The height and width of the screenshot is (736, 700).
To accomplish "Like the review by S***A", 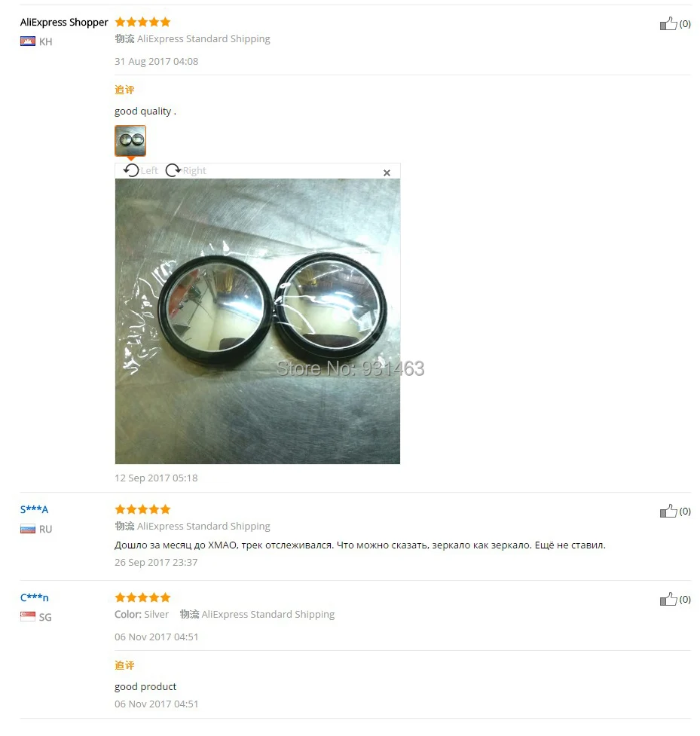I will point(668,511).
